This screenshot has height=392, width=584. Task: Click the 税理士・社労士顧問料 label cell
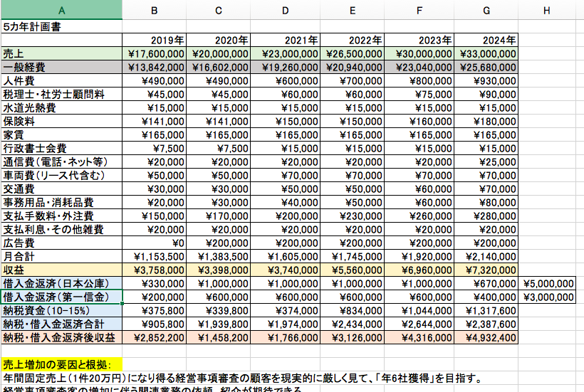click(x=61, y=94)
